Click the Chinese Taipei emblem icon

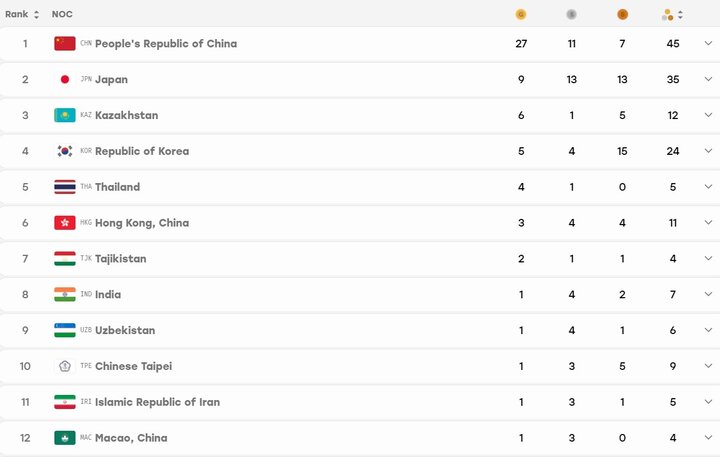coord(65,366)
